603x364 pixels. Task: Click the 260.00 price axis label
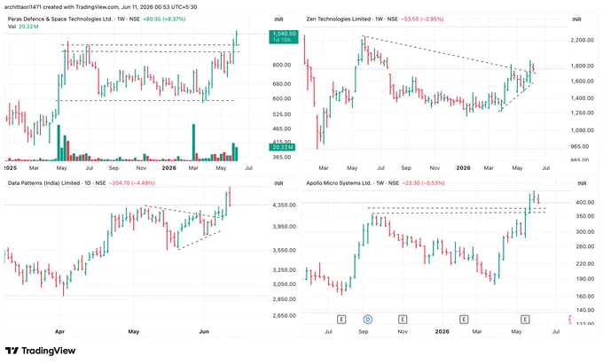(x=585, y=246)
